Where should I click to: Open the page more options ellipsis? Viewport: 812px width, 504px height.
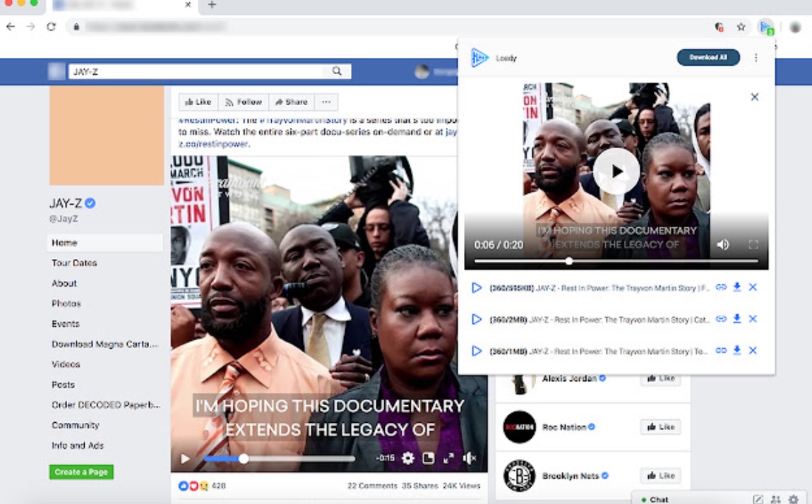click(x=326, y=102)
